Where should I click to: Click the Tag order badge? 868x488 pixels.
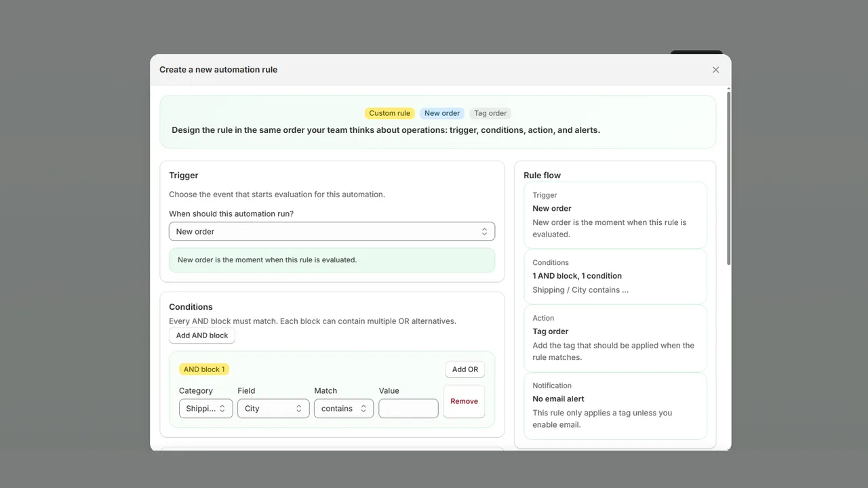click(x=490, y=113)
